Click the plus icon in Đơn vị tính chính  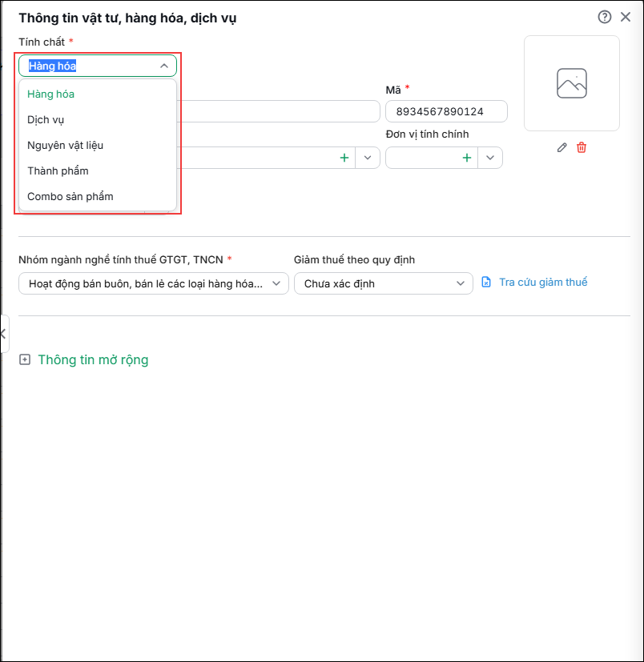pyautogui.click(x=466, y=158)
